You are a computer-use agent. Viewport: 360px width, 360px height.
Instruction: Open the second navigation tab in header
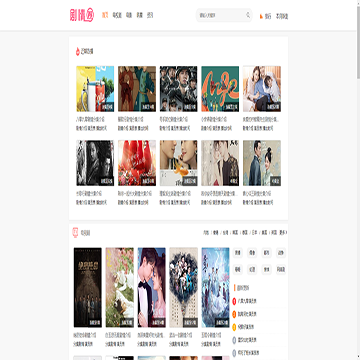(117, 15)
